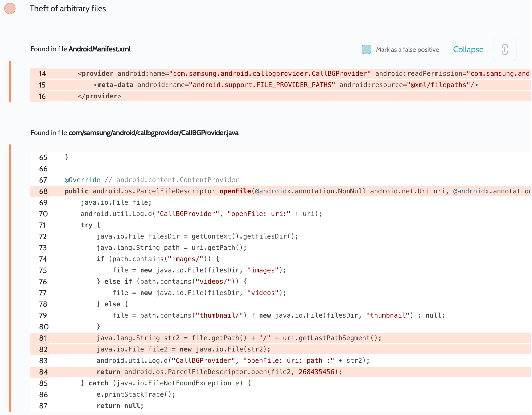Click the Theft of arbitrary files title

pyautogui.click(x=68, y=8)
